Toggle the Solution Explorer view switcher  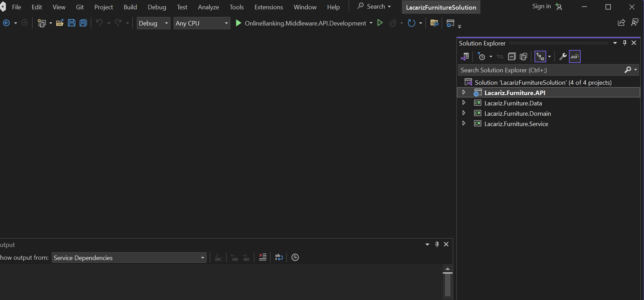[465, 56]
